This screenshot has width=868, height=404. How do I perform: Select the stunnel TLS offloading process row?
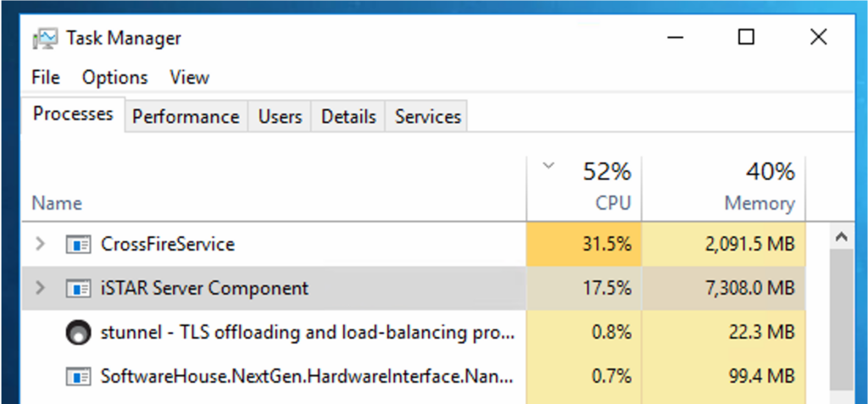(305, 333)
